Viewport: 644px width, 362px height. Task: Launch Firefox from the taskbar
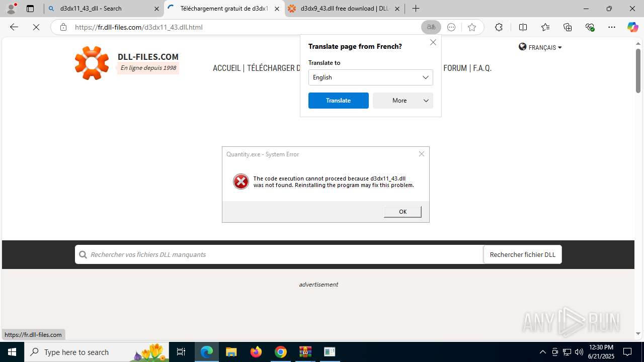tap(256, 352)
